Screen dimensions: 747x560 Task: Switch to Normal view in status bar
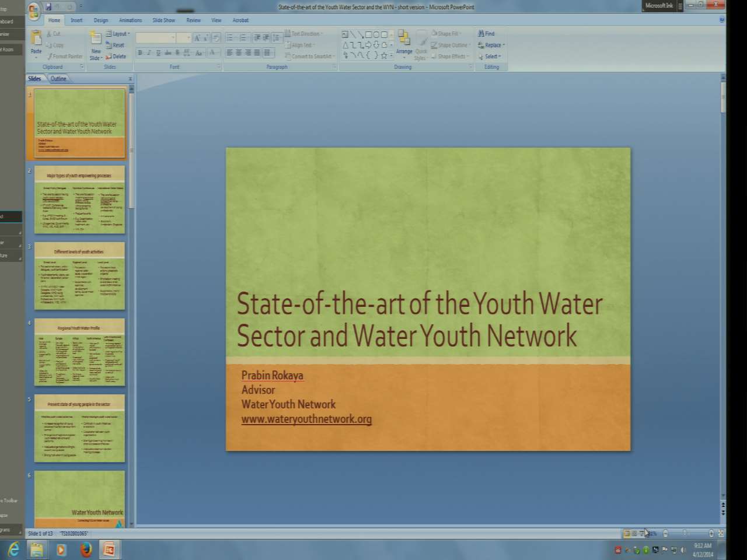coord(627,533)
